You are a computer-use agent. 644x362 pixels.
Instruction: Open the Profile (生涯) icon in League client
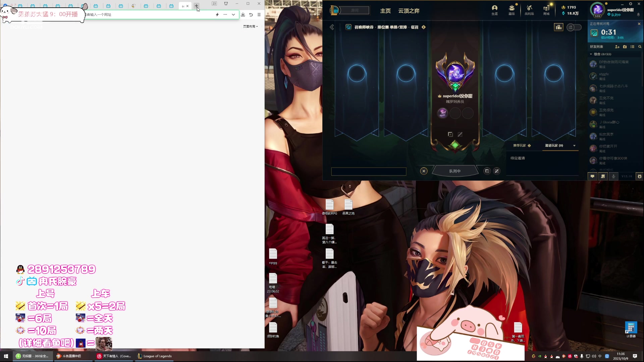(x=494, y=10)
